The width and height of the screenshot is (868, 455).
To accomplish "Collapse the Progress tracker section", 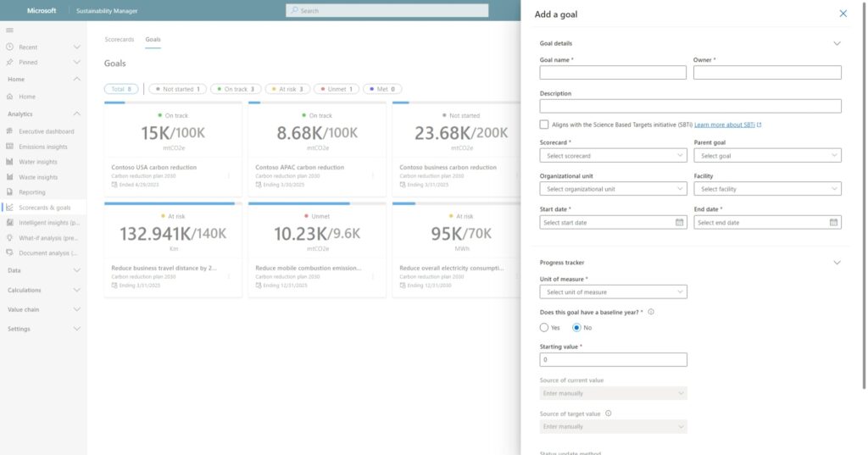I will tap(837, 263).
